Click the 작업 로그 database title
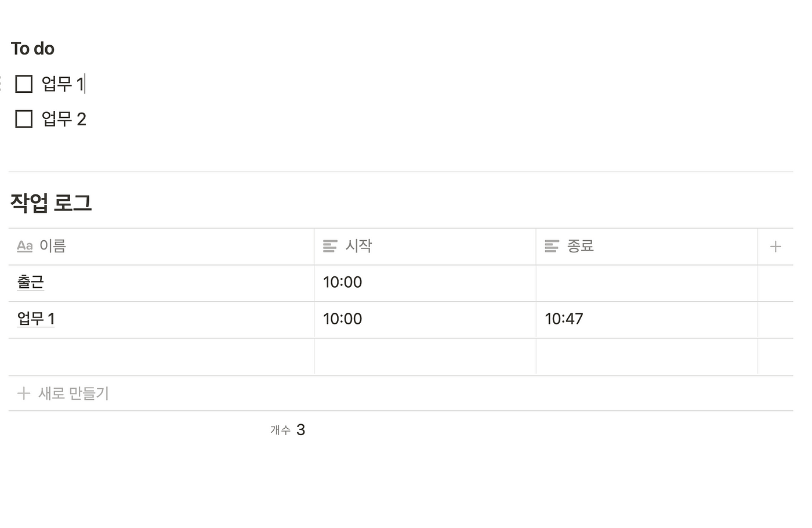The width and height of the screenshot is (812, 528). click(51, 202)
